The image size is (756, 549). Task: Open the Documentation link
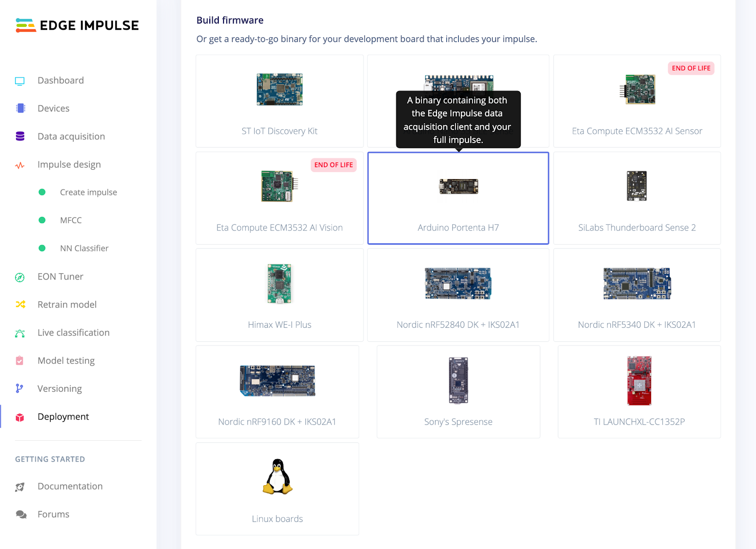pyautogui.click(x=70, y=486)
